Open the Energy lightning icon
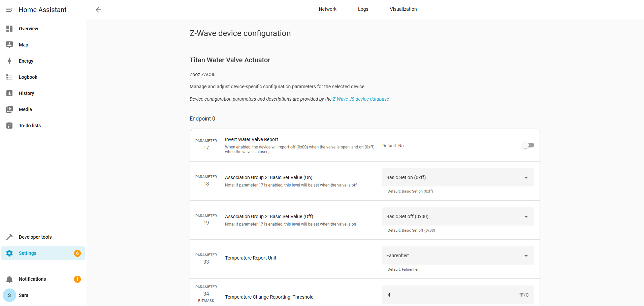The image size is (644, 306). click(9, 61)
